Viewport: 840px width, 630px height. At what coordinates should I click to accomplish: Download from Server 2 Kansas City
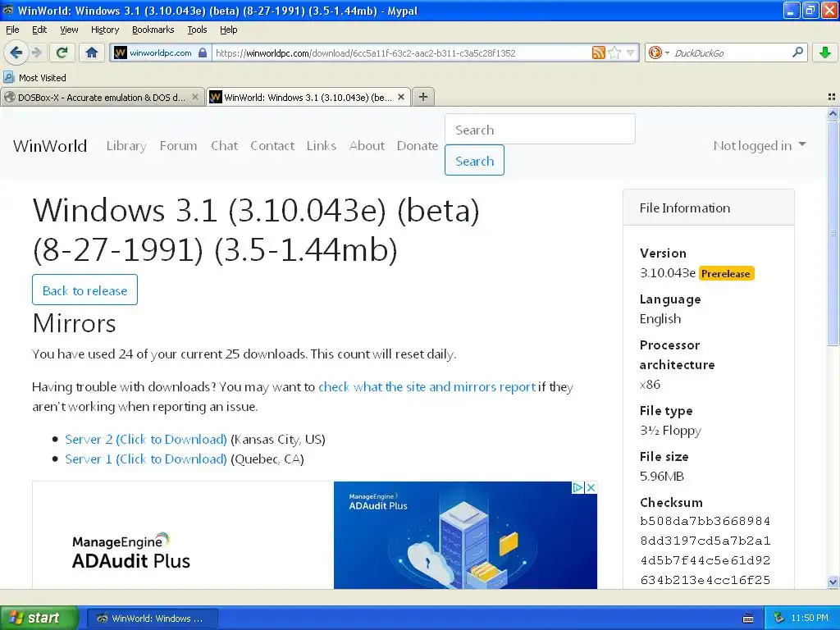click(146, 440)
